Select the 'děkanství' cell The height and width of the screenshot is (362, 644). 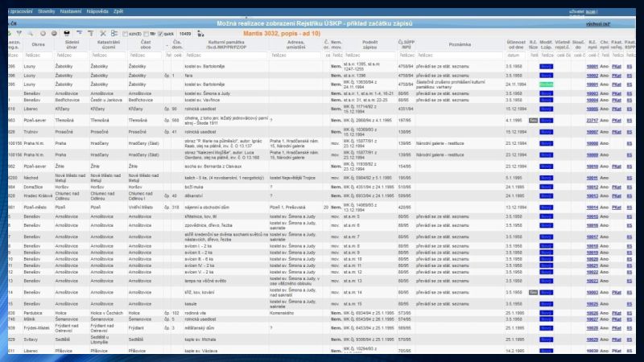point(193,196)
